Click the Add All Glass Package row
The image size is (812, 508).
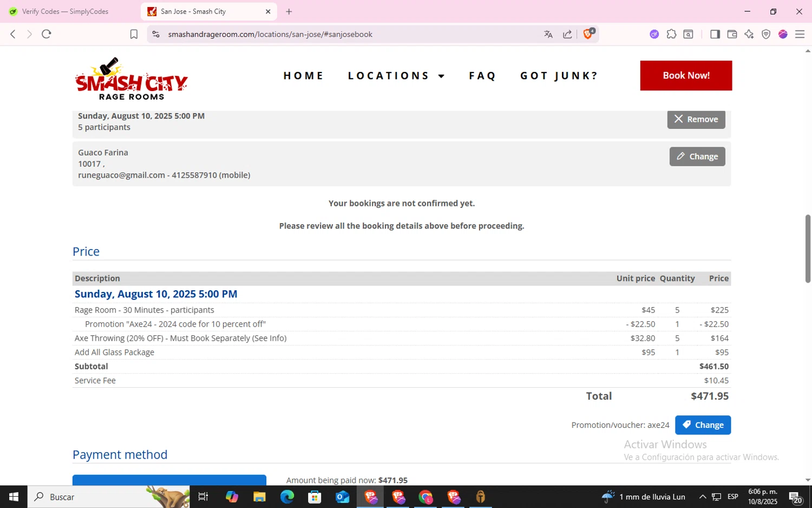402,353
